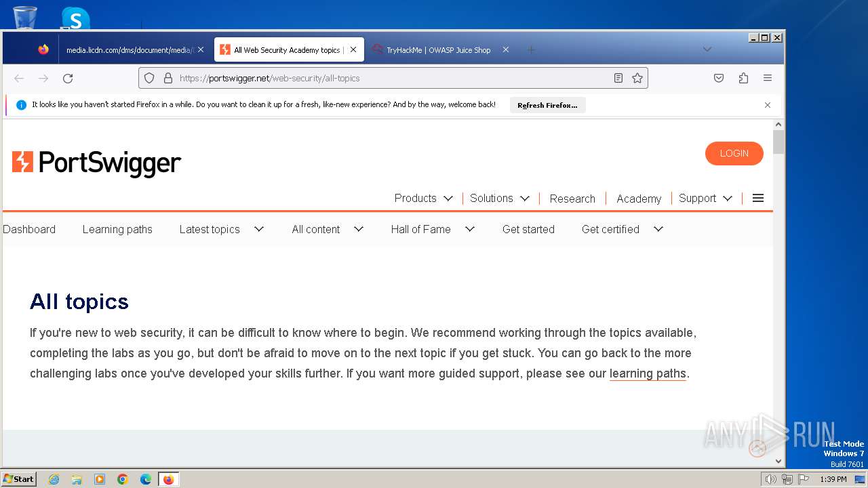The image size is (868, 488).
Task: Open the Windows Start menu
Action: (x=18, y=479)
